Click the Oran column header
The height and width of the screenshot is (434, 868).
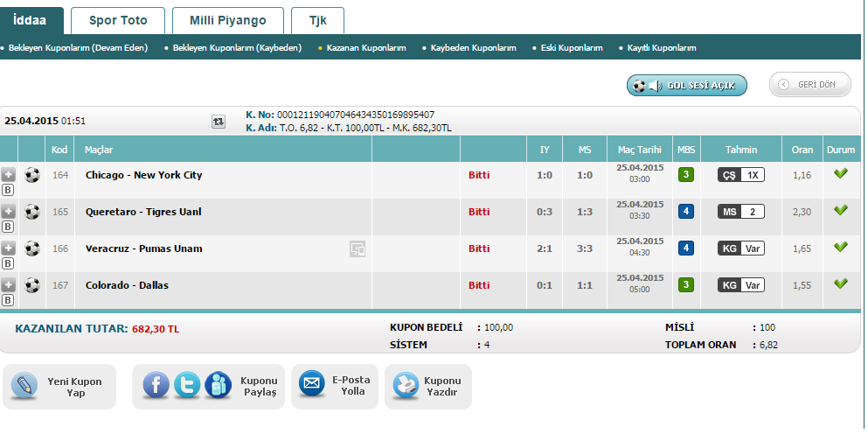[x=802, y=150]
